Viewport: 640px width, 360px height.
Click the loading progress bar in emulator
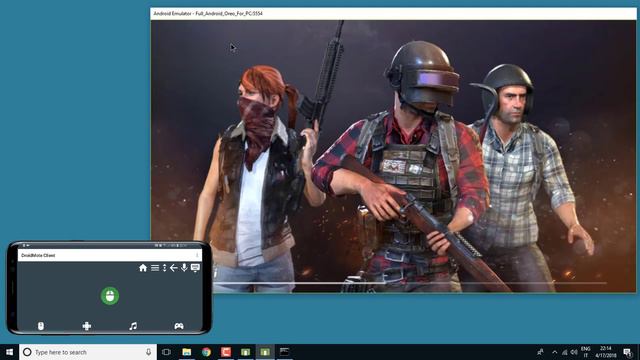point(409,283)
